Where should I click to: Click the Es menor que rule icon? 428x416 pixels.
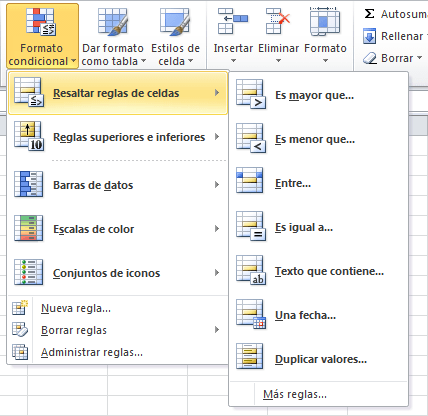(251, 138)
